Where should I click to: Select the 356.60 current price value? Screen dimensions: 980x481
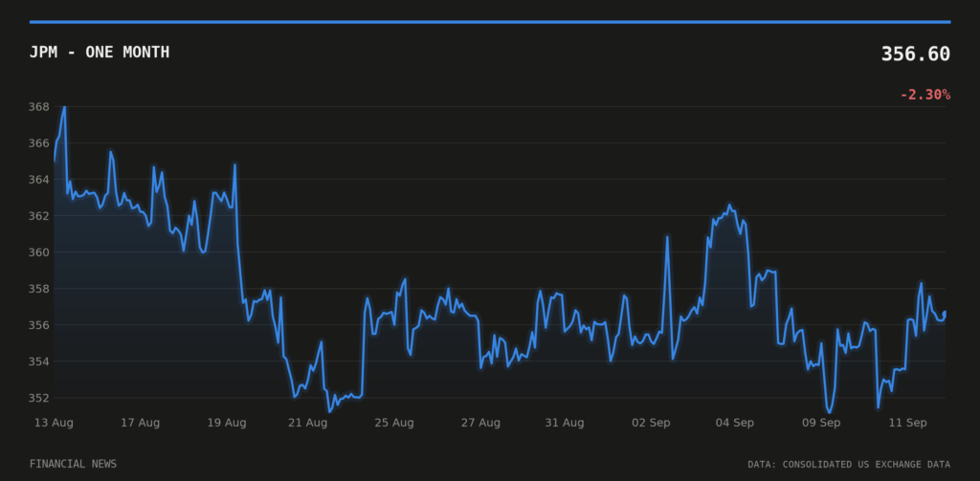click(916, 55)
